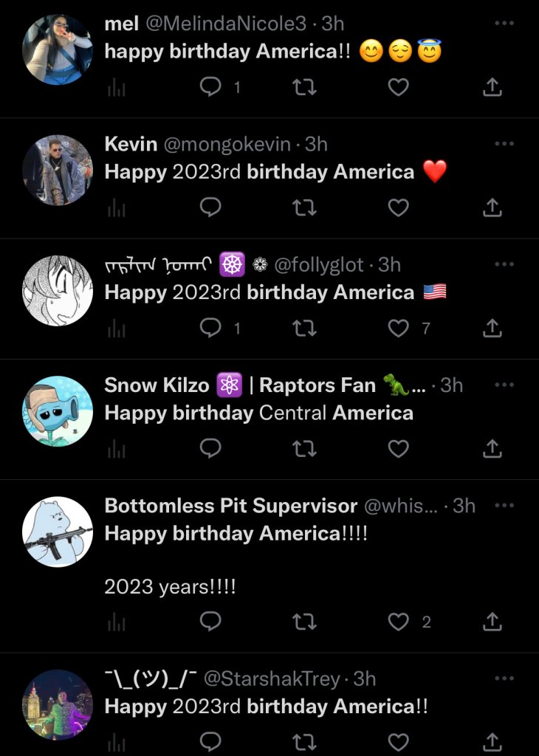Reply to Bottomless Pit Supervisor's tweet

click(x=211, y=622)
